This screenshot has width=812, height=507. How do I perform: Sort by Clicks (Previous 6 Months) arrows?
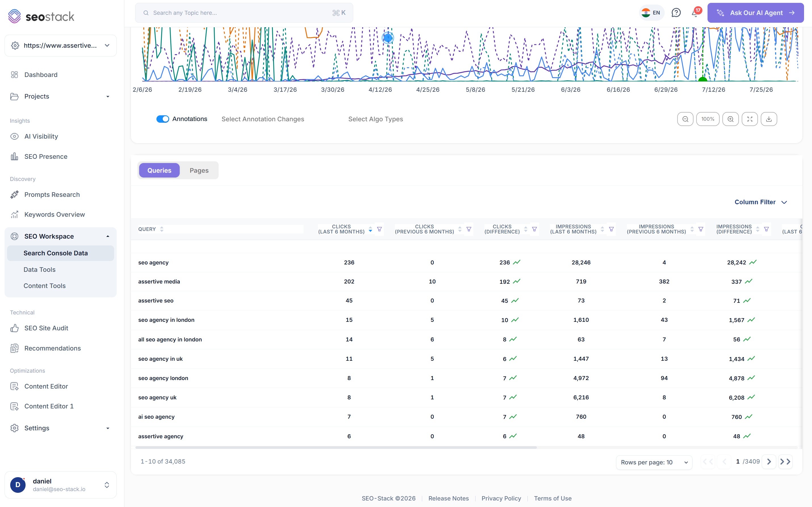click(460, 229)
